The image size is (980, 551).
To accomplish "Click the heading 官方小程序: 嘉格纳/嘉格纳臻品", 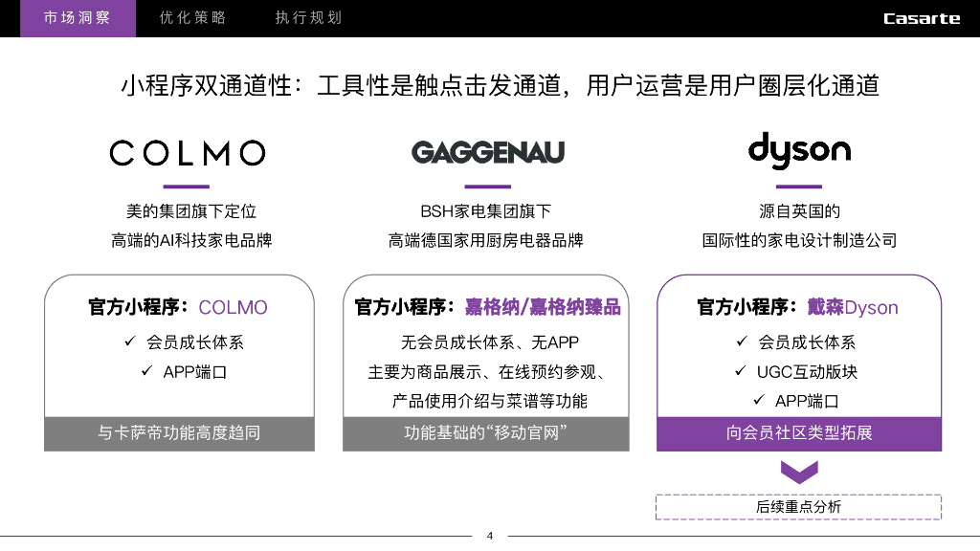I will click(487, 307).
